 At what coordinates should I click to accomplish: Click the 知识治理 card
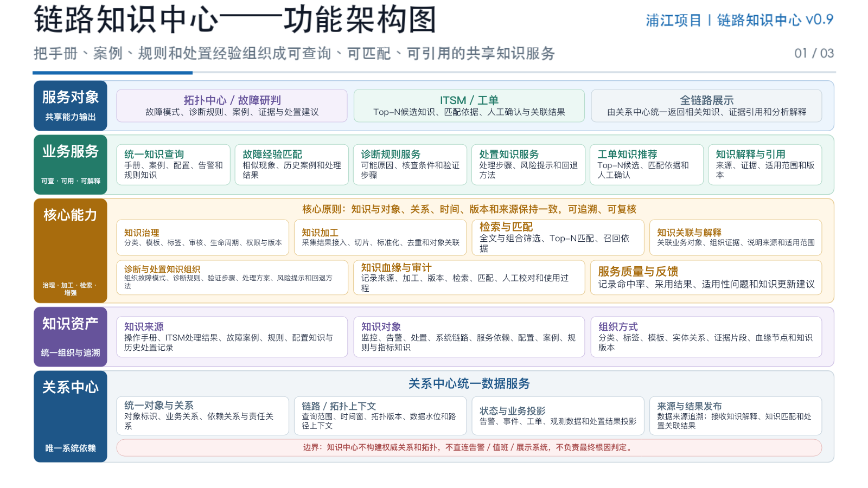coord(203,237)
